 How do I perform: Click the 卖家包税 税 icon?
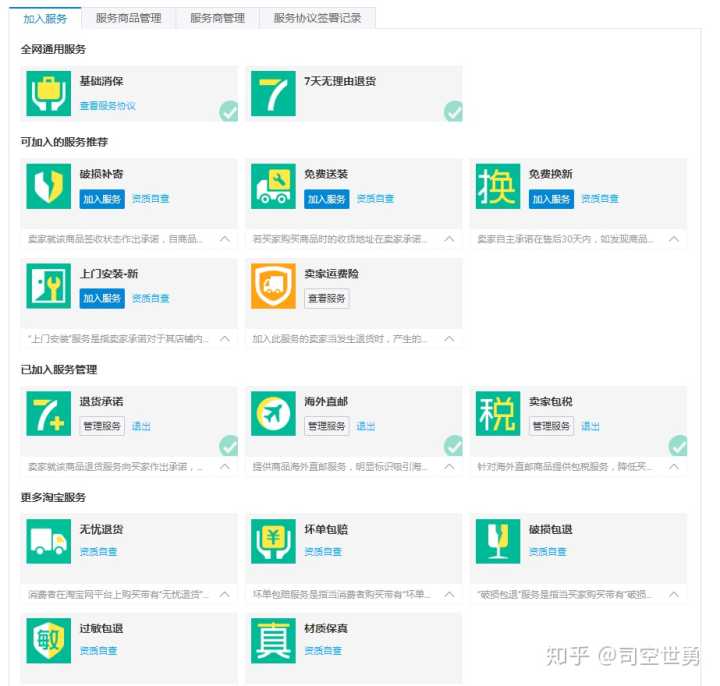point(498,413)
